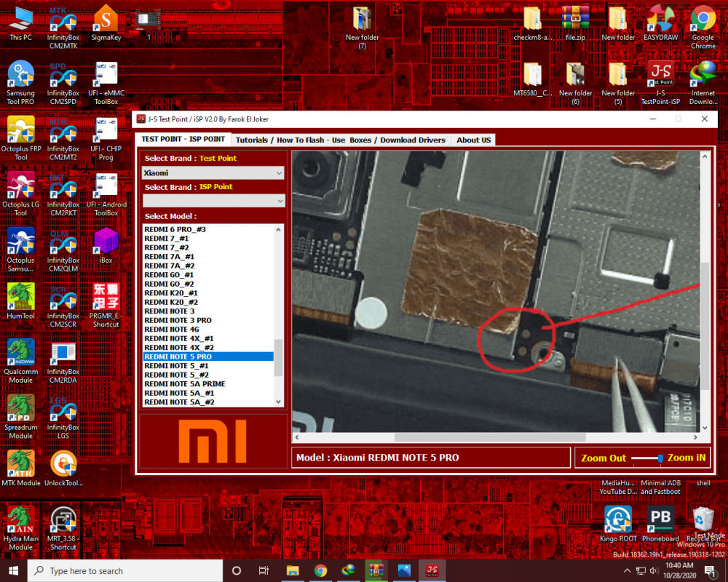728x582 pixels.
Task: Open UFI - eMMC ToolBox shortcut
Action: tap(106, 84)
